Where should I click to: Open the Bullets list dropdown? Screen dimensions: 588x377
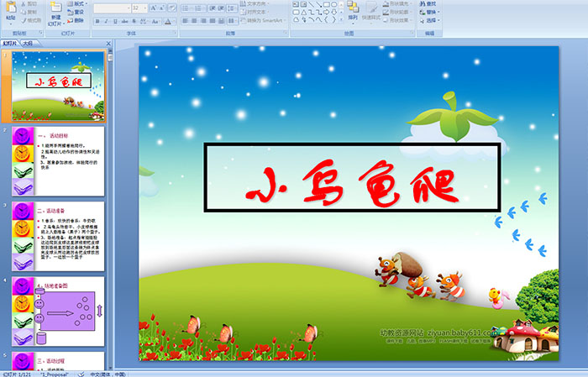(x=192, y=8)
